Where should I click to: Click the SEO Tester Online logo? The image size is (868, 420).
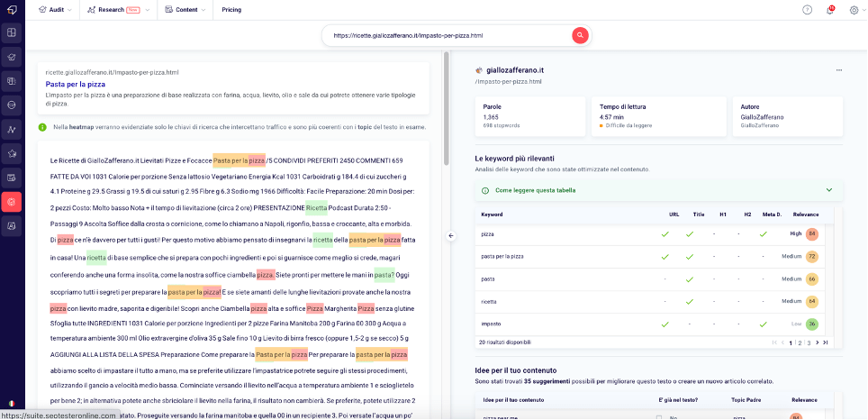12,10
